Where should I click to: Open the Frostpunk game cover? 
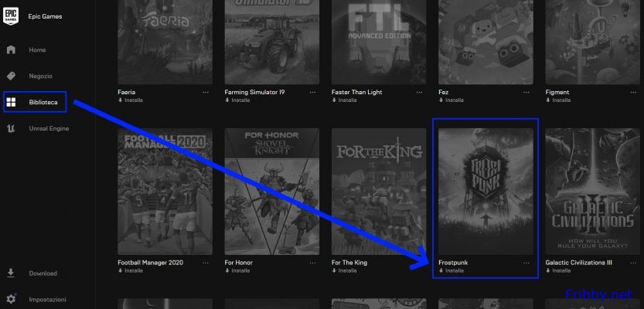[486, 192]
